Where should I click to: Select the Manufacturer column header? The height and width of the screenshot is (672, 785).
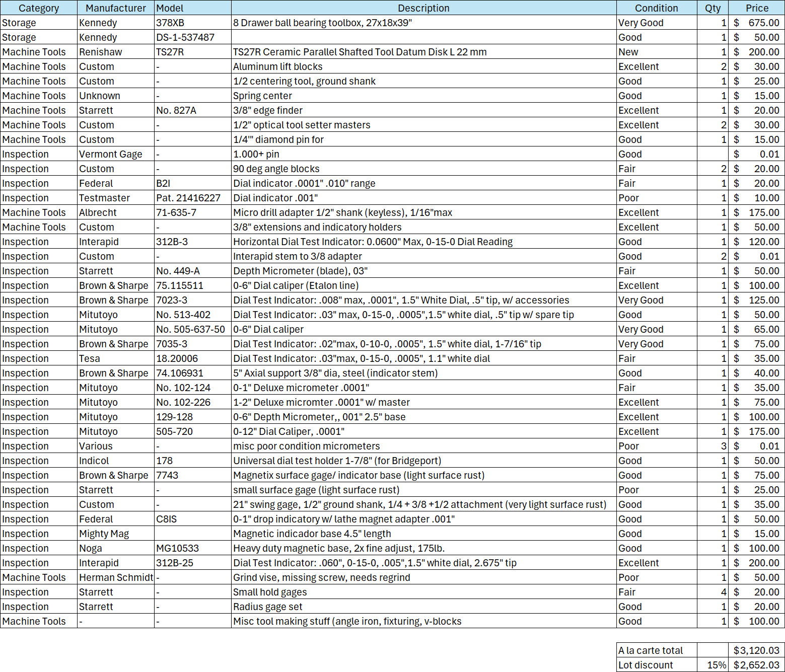pyautogui.click(x=116, y=8)
